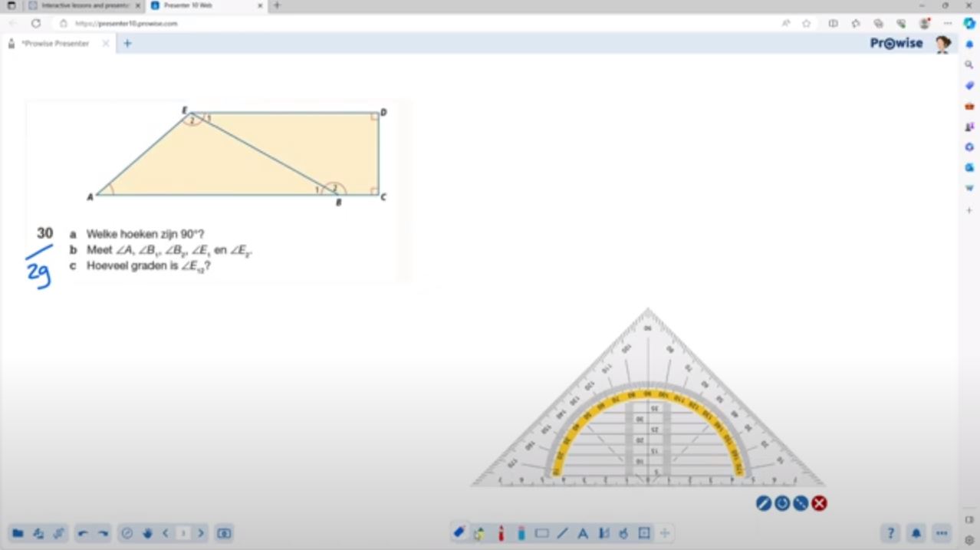Select the text A tool
Screen dimensions: 980x550
583,533
